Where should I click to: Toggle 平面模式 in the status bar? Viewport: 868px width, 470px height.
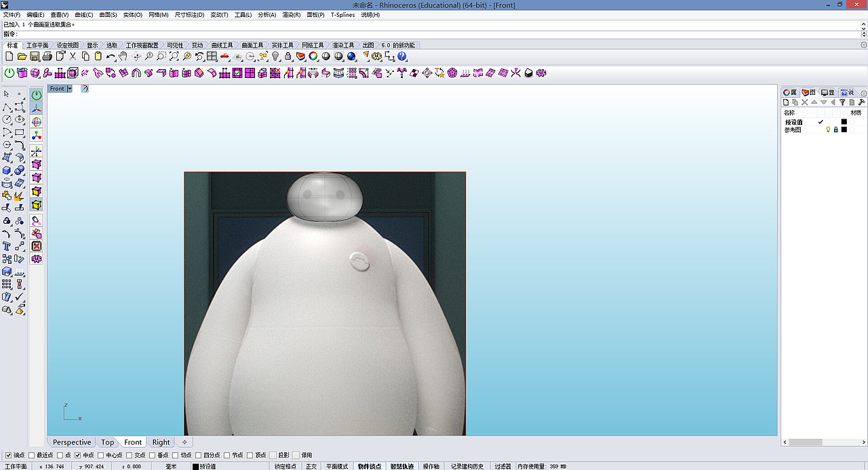(337, 467)
